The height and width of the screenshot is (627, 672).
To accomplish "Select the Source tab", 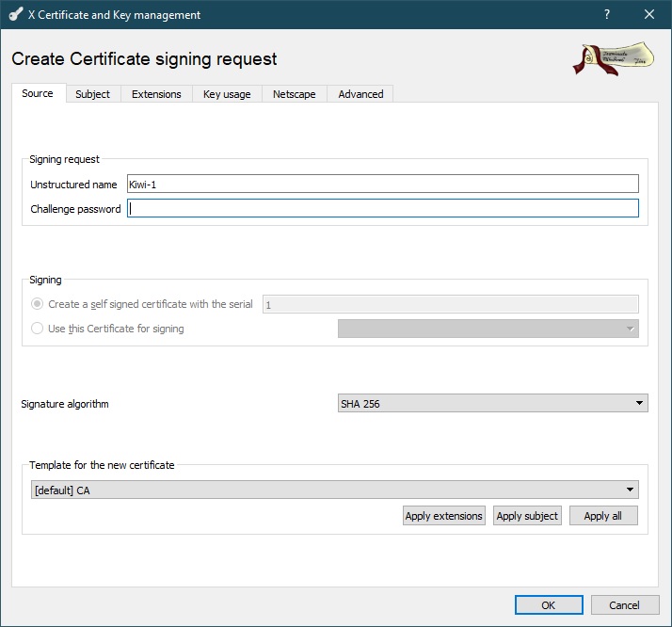I will pyautogui.click(x=38, y=93).
